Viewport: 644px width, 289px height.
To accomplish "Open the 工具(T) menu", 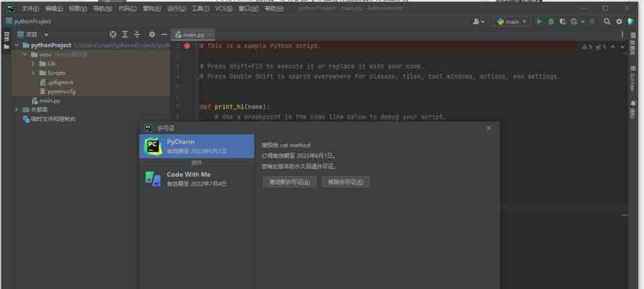I will pyautogui.click(x=200, y=8).
